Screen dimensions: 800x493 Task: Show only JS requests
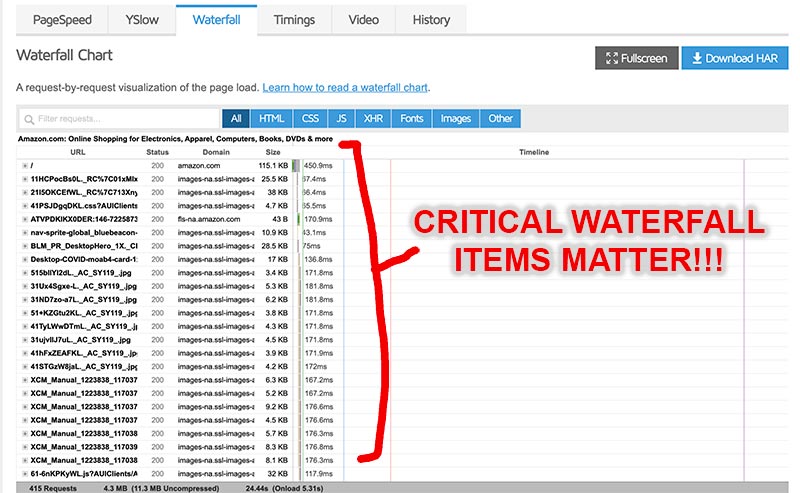pyautogui.click(x=342, y=118)
